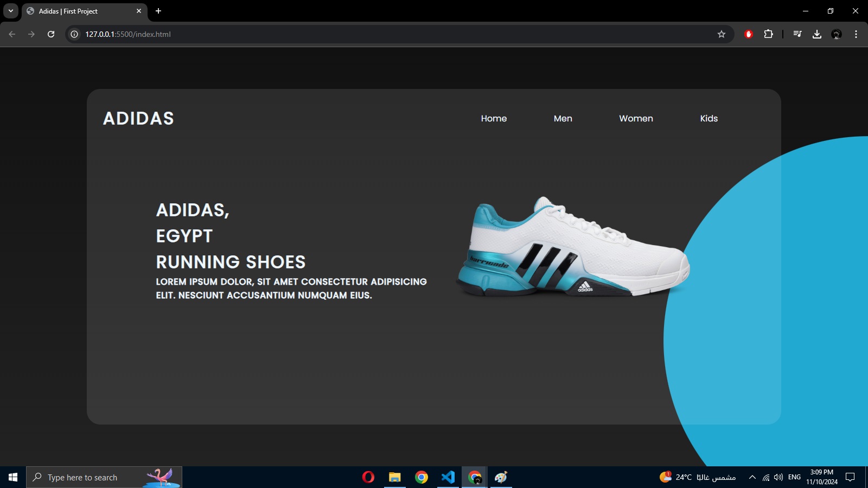Screen dimensions: 868x488
Task: Click the address bar URL field
Action: click(x=399, y=34)
